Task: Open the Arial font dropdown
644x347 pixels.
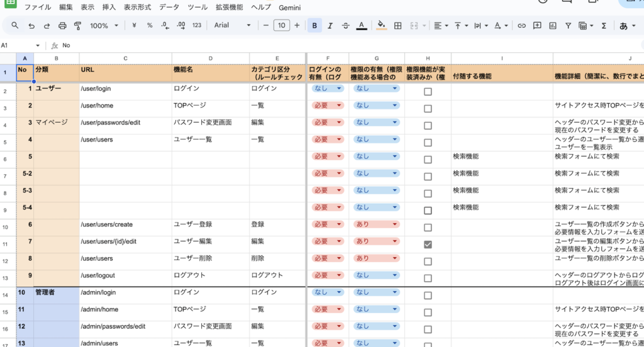Action: coord(232,26)
